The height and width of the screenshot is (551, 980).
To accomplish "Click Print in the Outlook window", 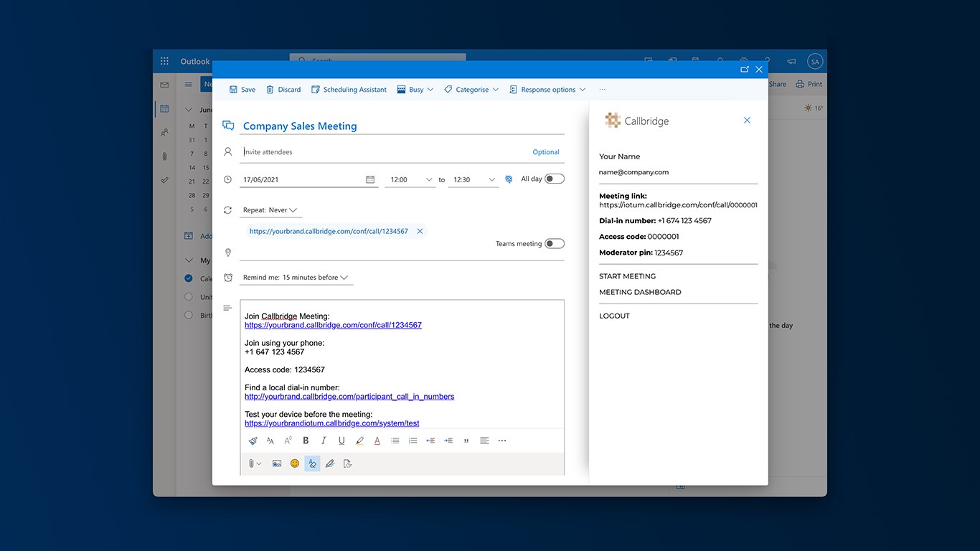I will point(809,84).
